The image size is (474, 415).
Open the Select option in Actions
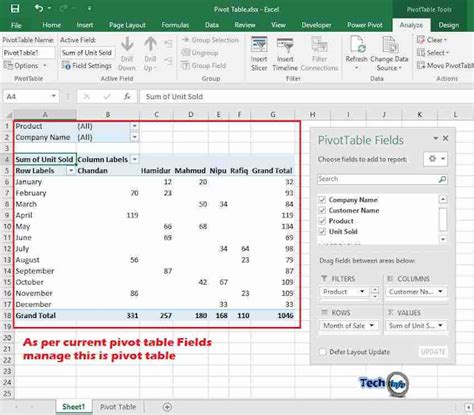coord(433,53)
